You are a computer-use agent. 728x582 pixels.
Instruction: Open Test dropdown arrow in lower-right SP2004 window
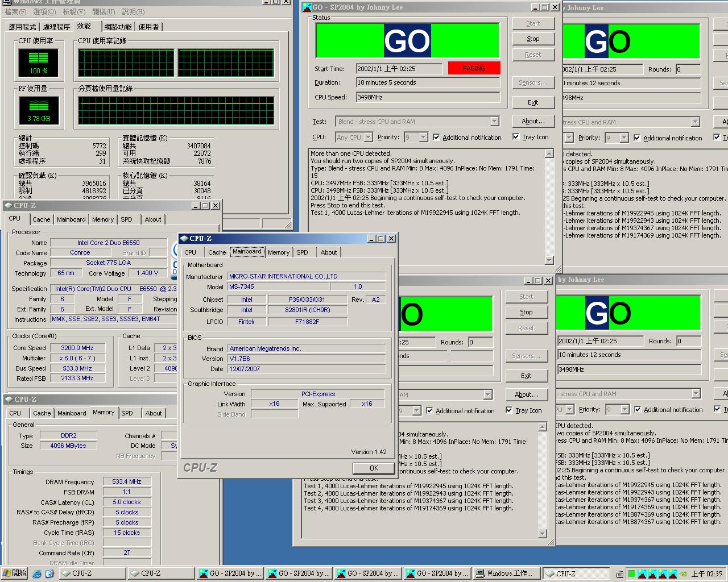click(696, 393)
